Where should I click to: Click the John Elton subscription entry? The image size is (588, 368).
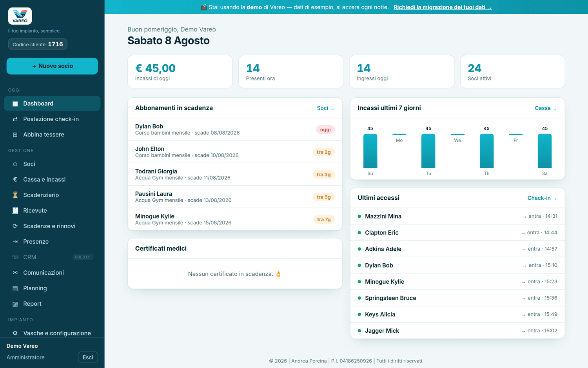click(x=235, y=152)
